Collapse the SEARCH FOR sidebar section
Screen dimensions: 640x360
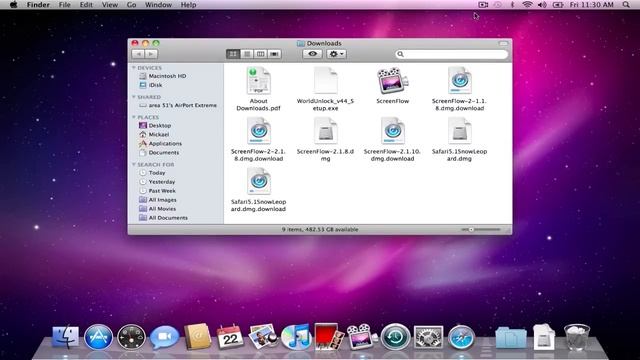[x=134, y=164]
